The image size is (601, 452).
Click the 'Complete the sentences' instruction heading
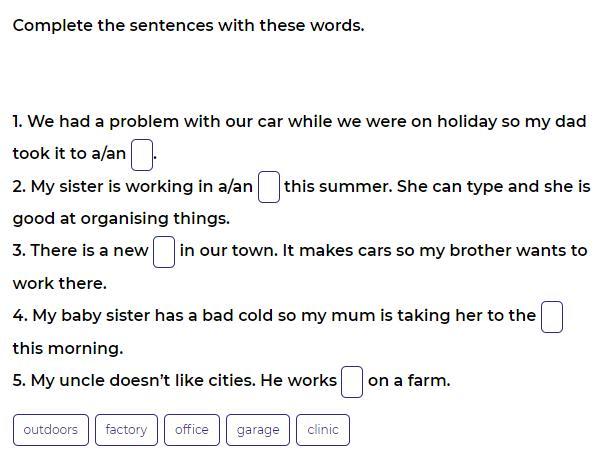(189, 26)
